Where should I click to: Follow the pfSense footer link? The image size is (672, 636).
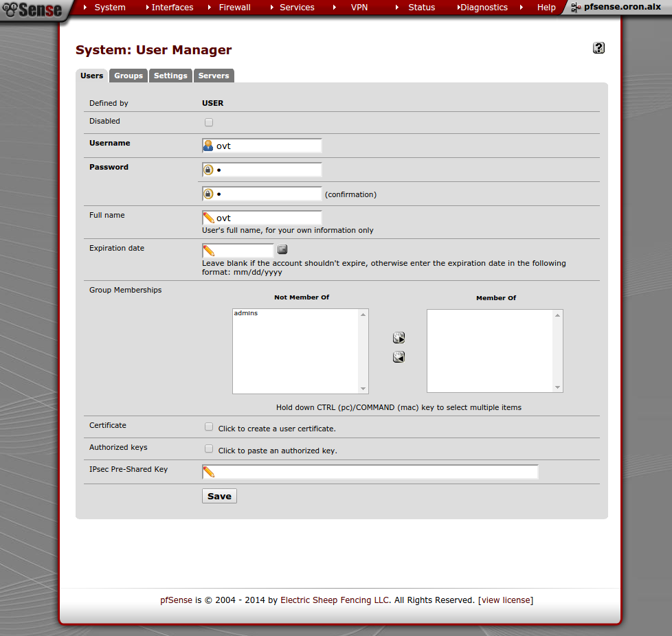[176, 600]
